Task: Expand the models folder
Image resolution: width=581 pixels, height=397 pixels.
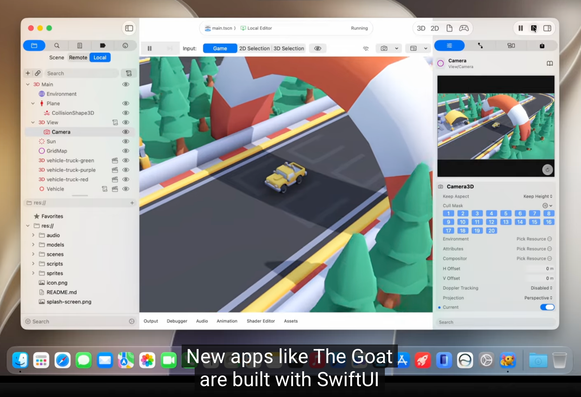Action: pos(33,245)
